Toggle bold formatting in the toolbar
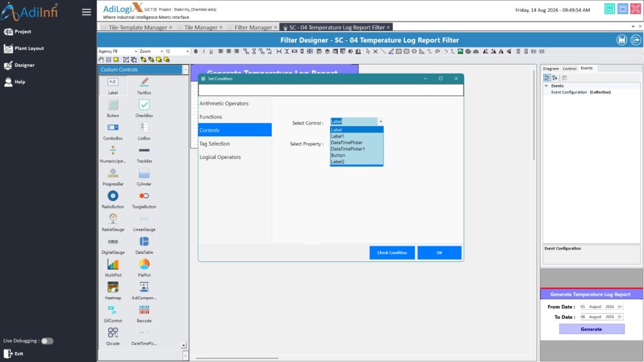Viewport: 644px width, 362px height. [x=196, y=52]
